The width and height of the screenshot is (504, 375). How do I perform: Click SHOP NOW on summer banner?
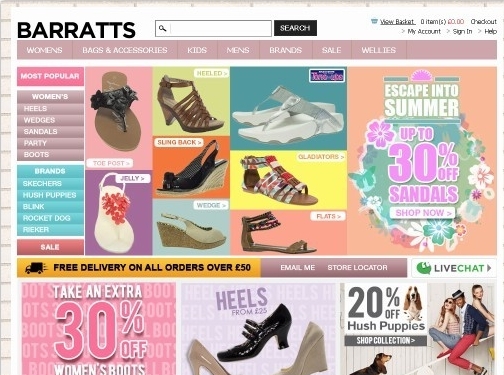pyautogui.click(x=422, y=213)
